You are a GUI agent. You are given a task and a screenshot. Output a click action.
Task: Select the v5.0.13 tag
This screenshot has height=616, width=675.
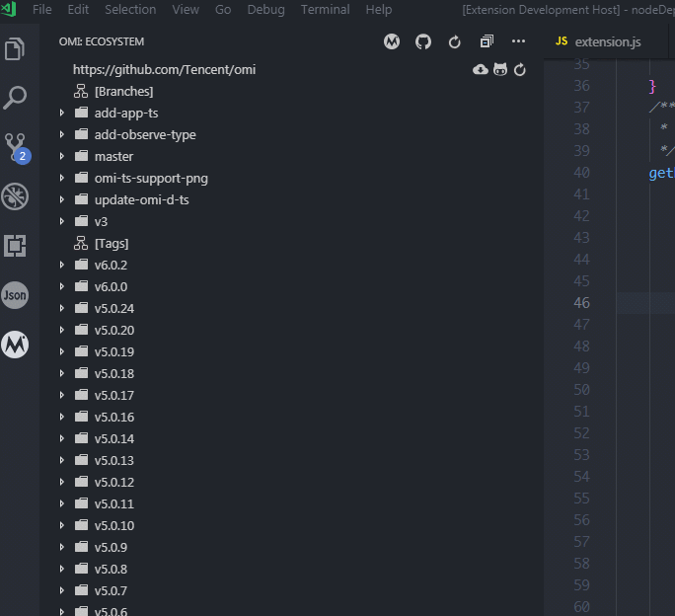point(291,460)
